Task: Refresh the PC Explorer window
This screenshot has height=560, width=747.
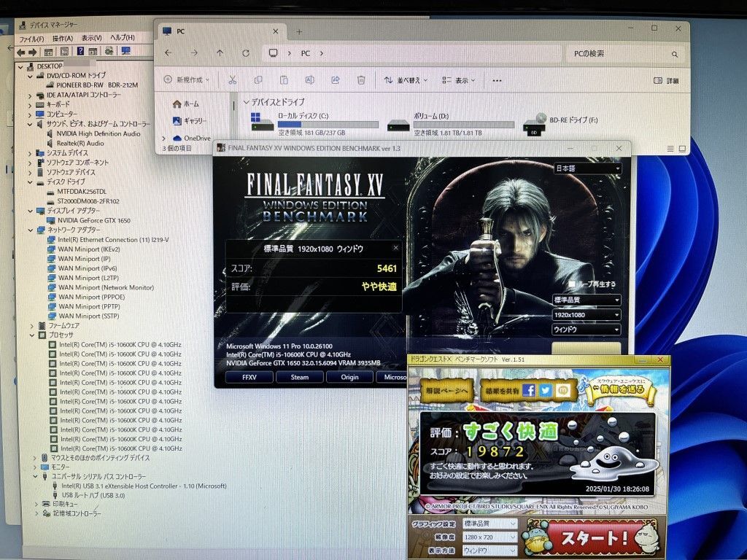Action: 245,53
